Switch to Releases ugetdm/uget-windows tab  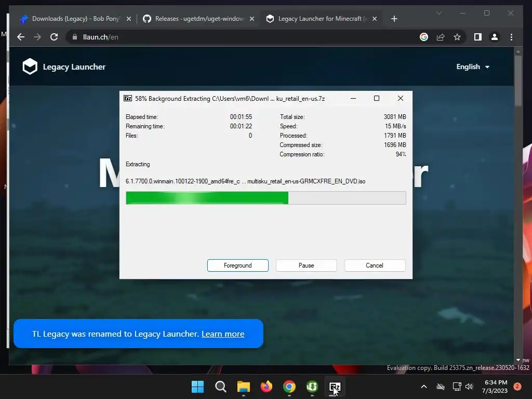[x=198, y=19]
